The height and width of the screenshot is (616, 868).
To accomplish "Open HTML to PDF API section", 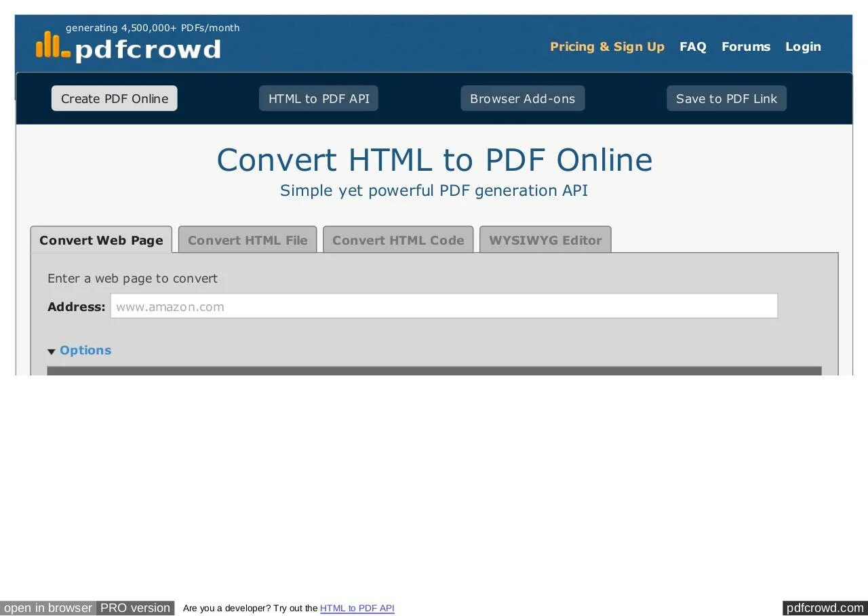I will click(319, 98).
